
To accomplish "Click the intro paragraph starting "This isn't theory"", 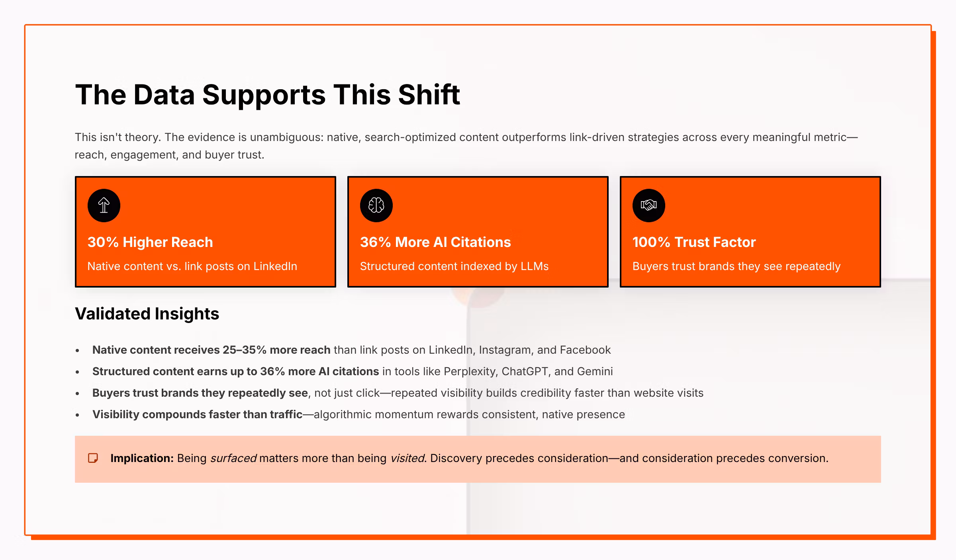I will click(x=466, y=146).
